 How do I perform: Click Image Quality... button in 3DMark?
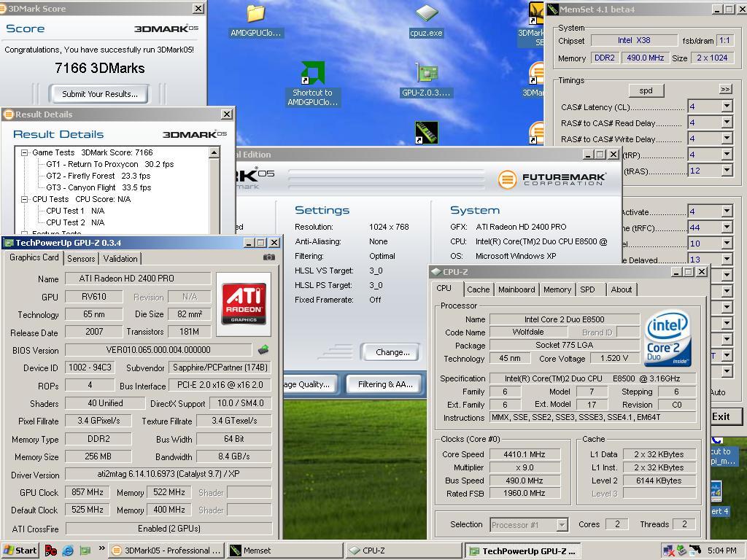click(310, 384)
